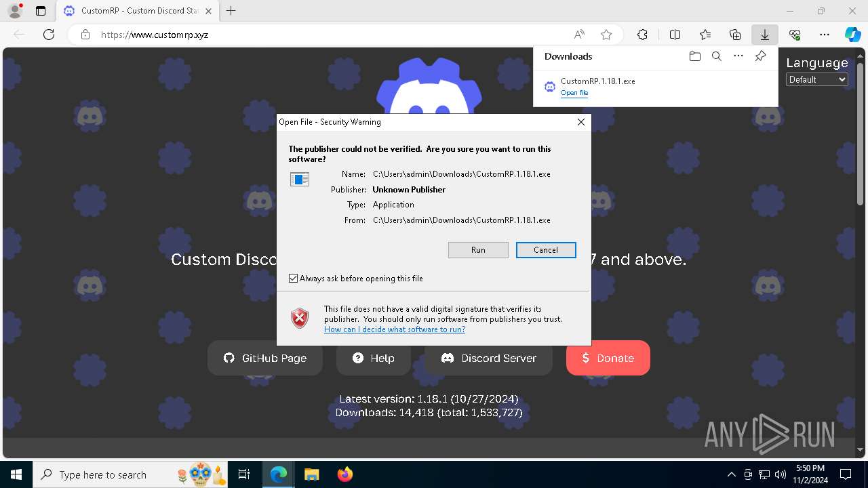This screenshot has height=488, width=868.
Task: Close the CustomRP browser tab
Action: (208, 11)
